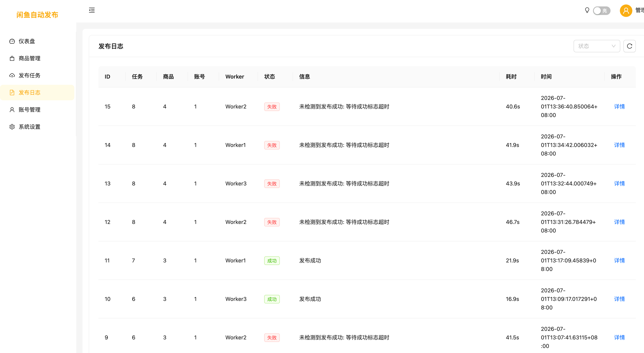The height and width of the screenshot is (353, 644).
Task: Click the 发布任务 cloud upload icon
Action: click(x=12, y=75)
